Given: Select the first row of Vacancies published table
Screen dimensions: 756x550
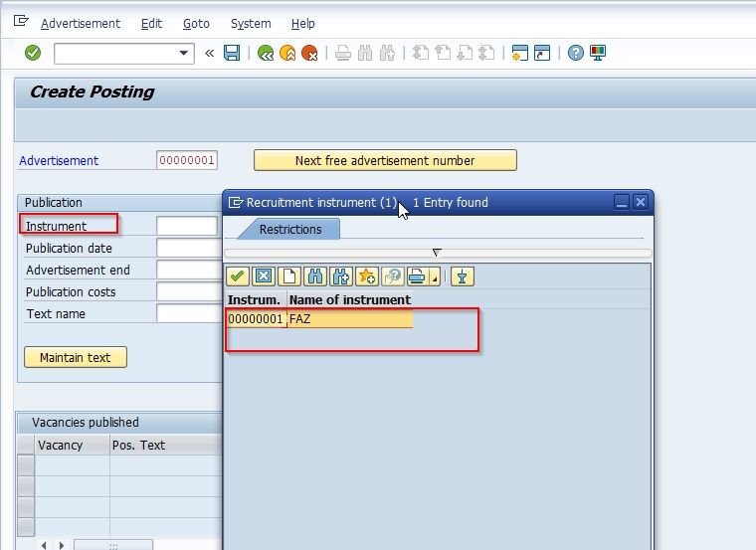Looking at the screenshot, I should 26,465.
